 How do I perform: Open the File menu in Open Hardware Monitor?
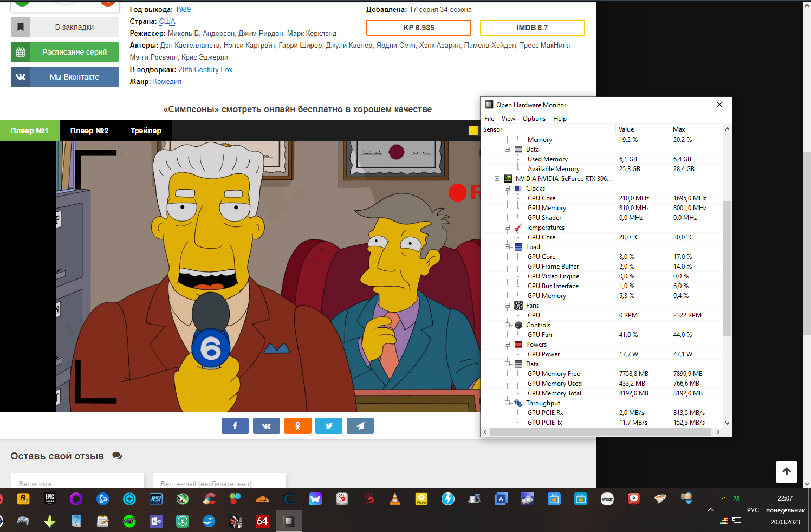(x=489, y=119)
